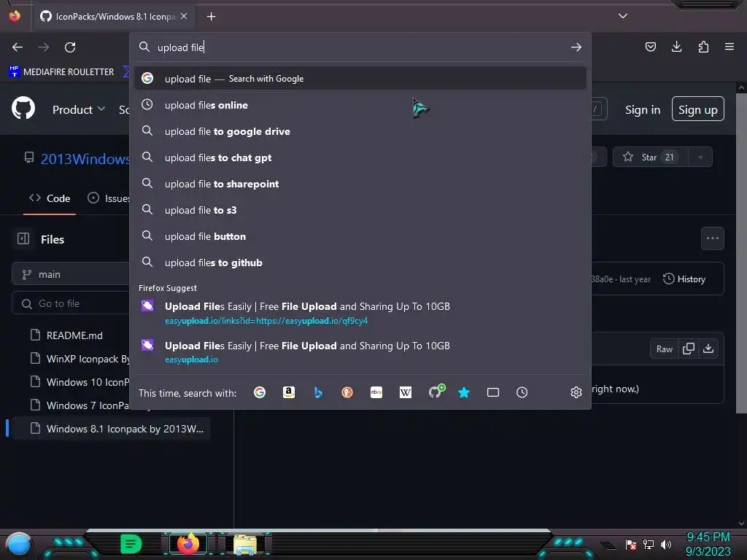The image size is (747, 560).
Task: Open search settings gear icon
Action: tap(576, 392)
